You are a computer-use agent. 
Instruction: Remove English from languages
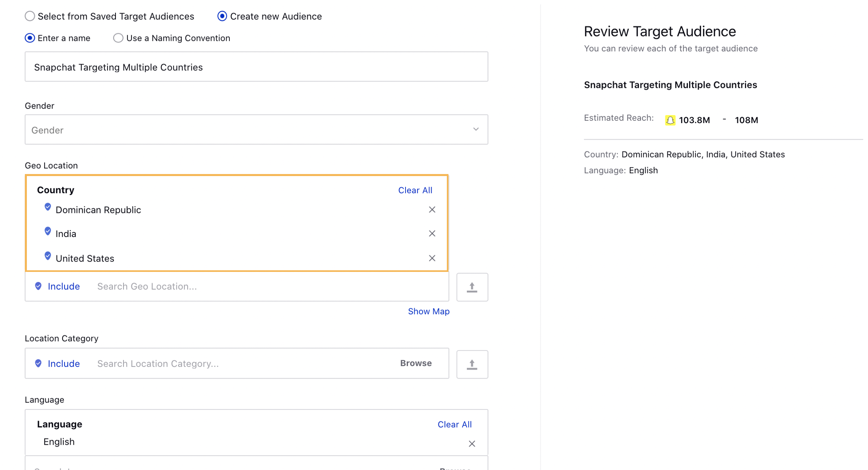472,444
